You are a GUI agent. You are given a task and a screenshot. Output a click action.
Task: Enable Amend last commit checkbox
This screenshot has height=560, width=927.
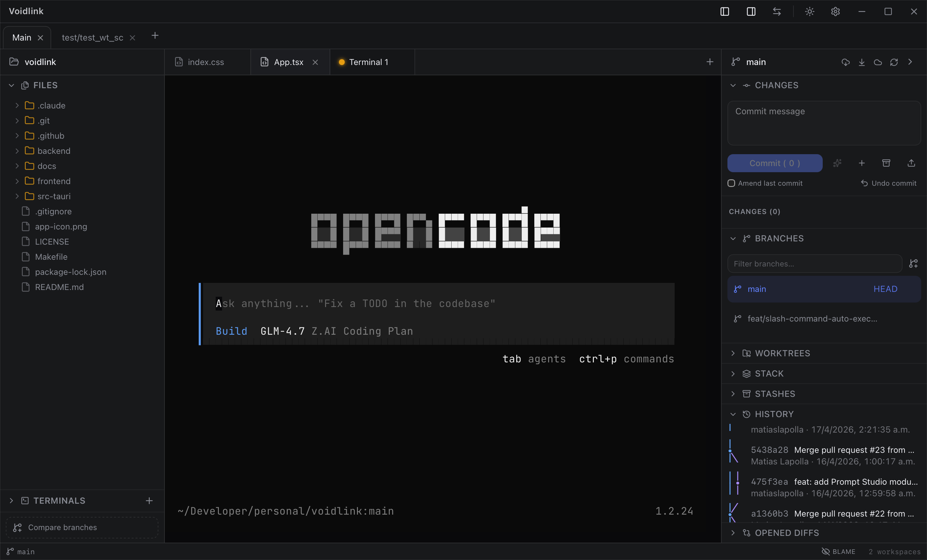coord(731,183)
